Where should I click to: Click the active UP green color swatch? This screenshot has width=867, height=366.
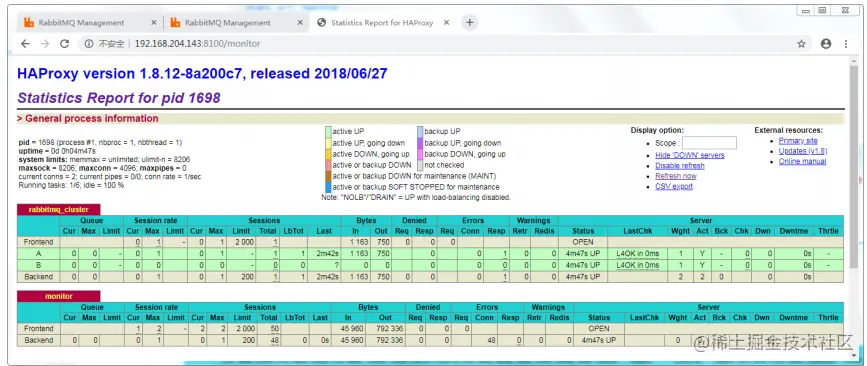click(x=328, y=132)
